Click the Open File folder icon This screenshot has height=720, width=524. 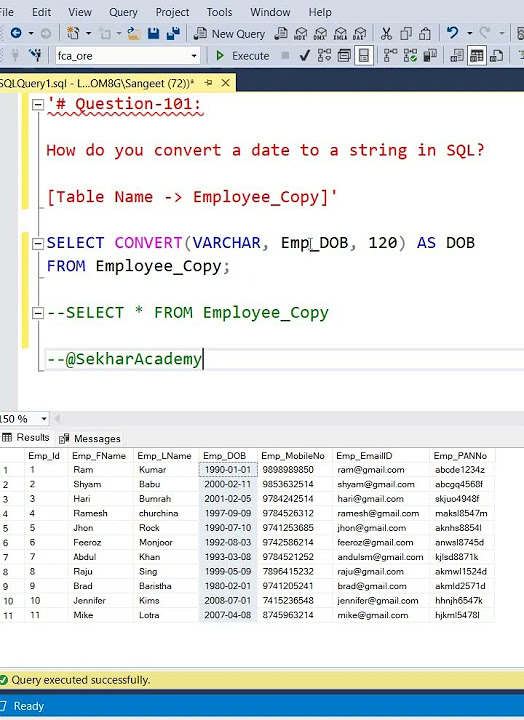tap(134, 34)
